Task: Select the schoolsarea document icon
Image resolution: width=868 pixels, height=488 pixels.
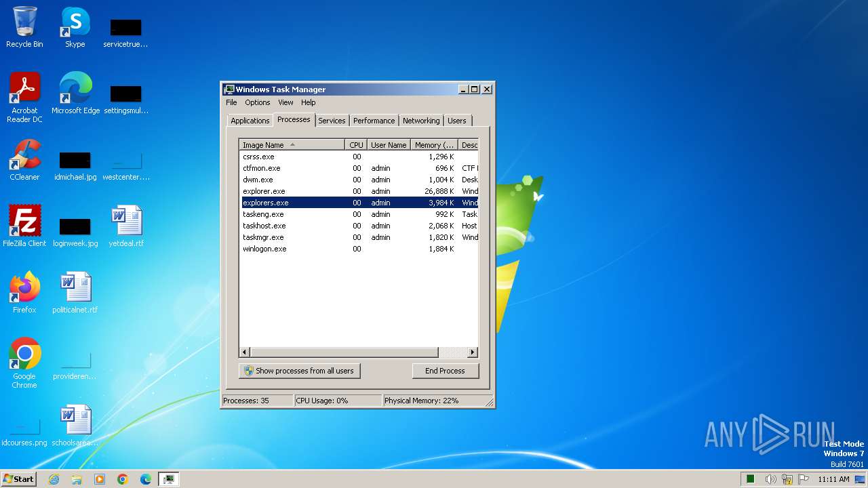Action: pos(75,426)
